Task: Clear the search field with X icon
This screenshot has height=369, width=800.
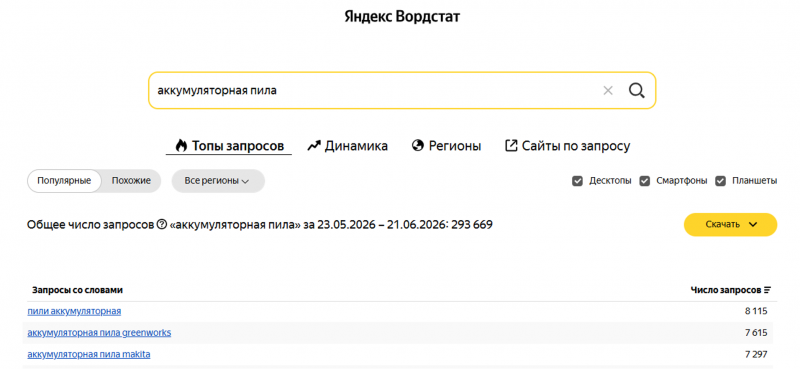Action: (x=608, y=91)
